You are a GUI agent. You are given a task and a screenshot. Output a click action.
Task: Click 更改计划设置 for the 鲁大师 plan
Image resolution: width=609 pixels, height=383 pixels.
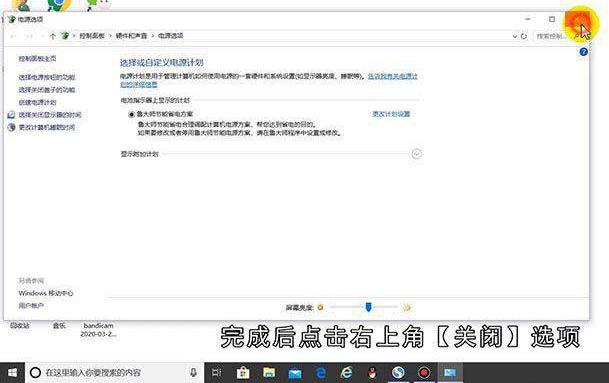(x=391, y=114)
